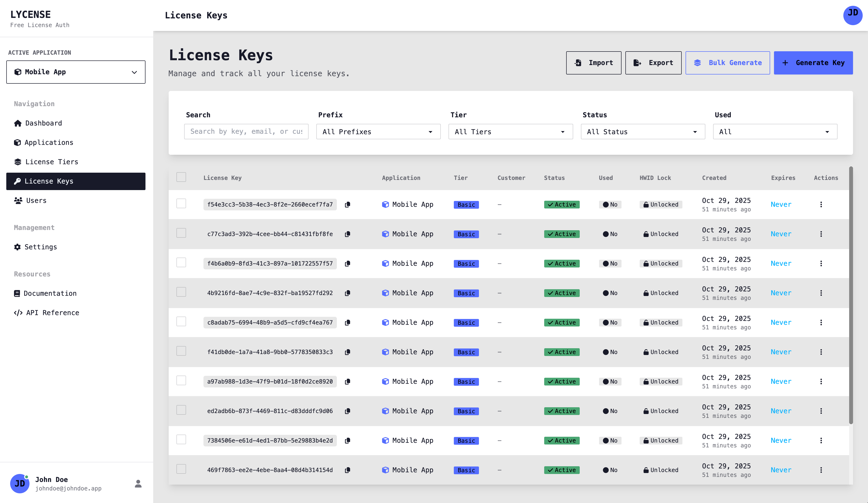This screenshot has height=503, width=868.
Task: Go to License Tiers in sidebar
Action: [x=52, y=162]
